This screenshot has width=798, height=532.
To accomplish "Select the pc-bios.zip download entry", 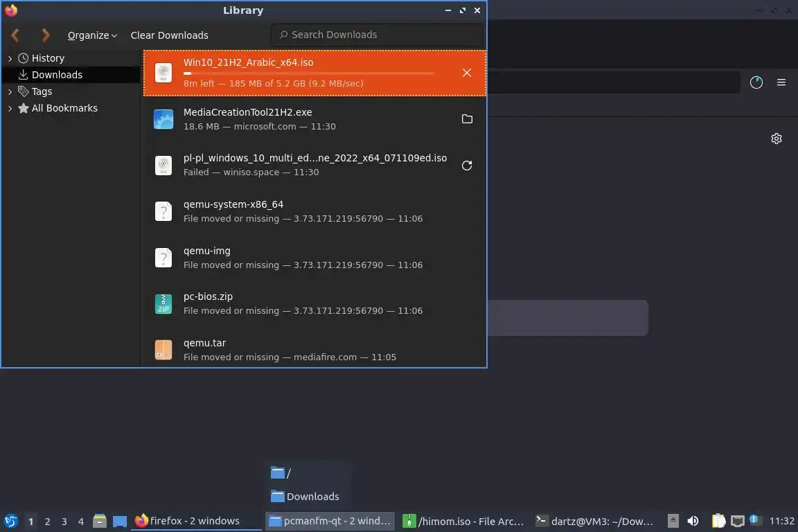I will coord(314,303).
